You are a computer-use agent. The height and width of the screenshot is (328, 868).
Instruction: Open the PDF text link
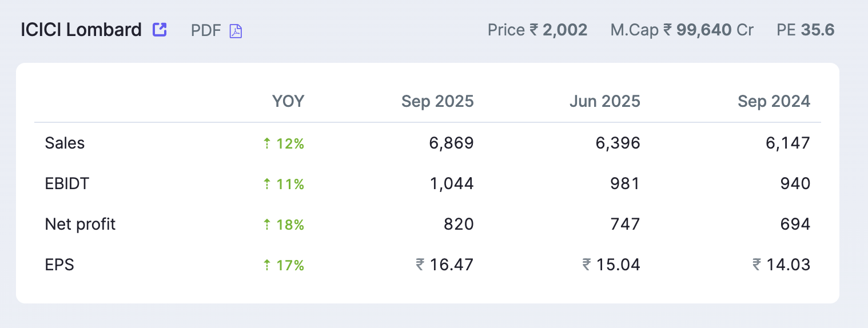(206, 30)
